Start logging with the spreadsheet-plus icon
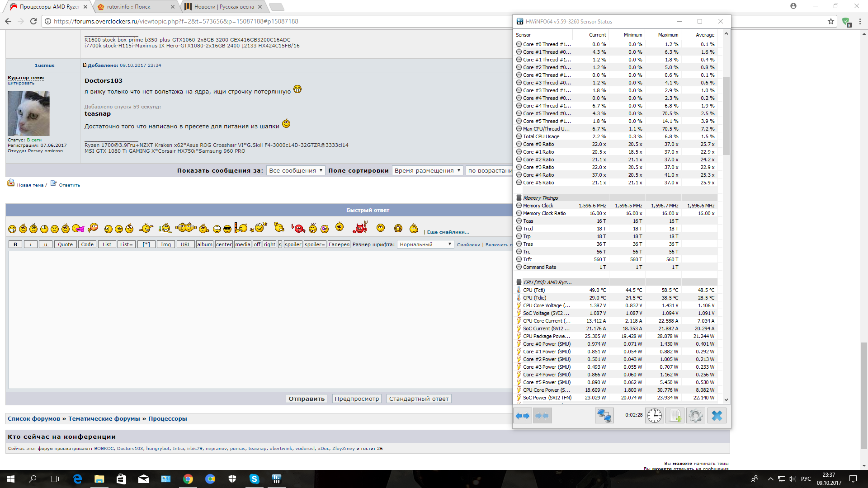 pyautogui.click(x=675, y=416)
